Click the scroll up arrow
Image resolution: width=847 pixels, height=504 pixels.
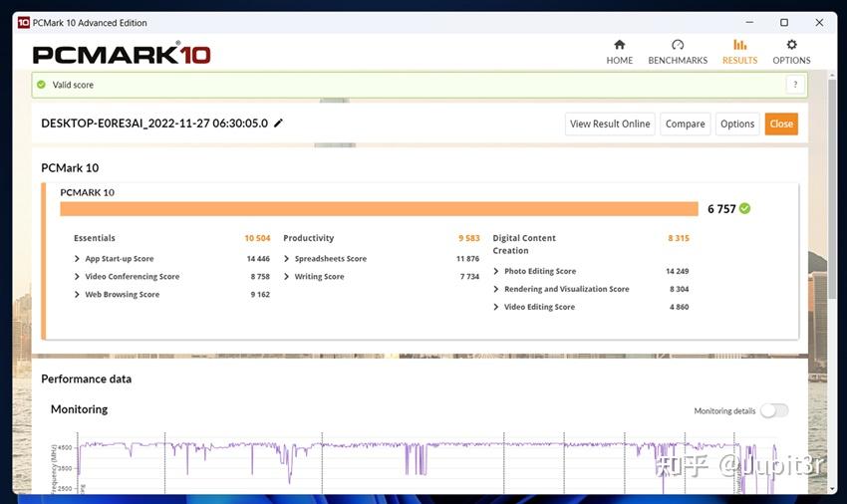coord(832,74)
